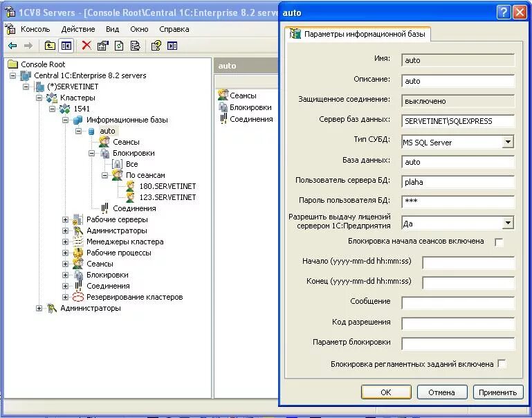The width and height of the screenshot is (532, 418).
Task: Open the Действие menu
Action: [78, 29]
